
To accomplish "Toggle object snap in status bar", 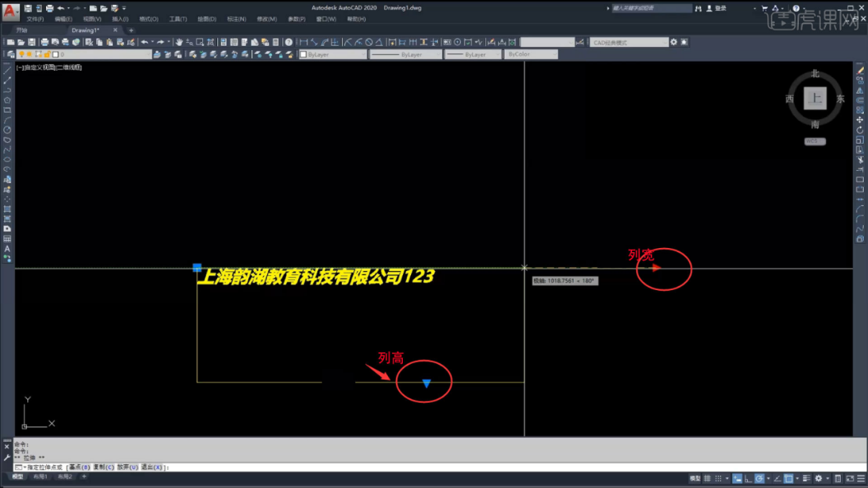I will tap(788, 479).
